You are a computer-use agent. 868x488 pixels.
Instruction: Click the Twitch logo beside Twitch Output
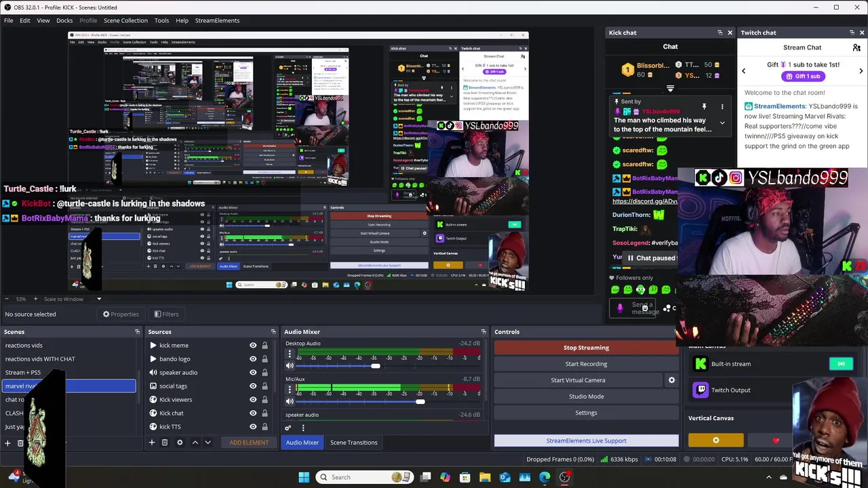click(x=701, y=390)
